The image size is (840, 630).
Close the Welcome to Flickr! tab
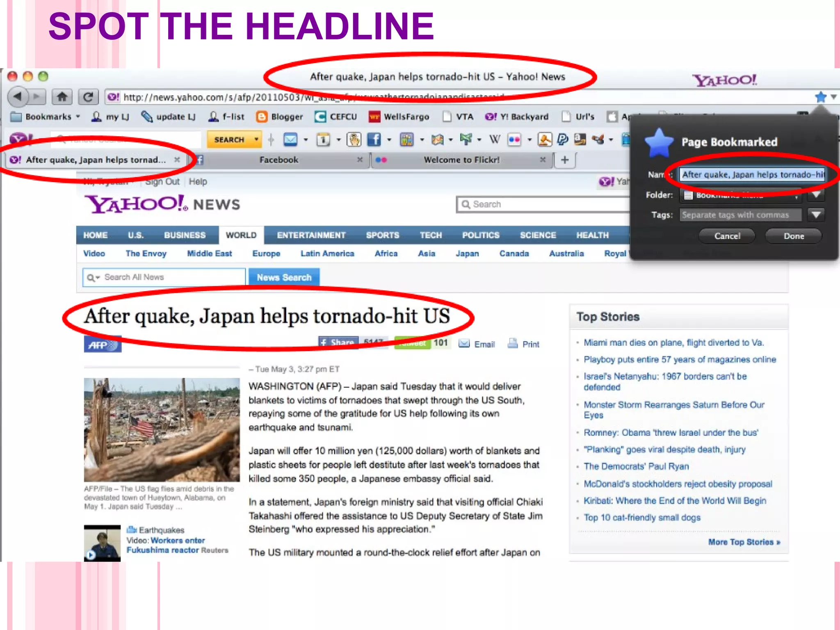[x=543, y=160]
